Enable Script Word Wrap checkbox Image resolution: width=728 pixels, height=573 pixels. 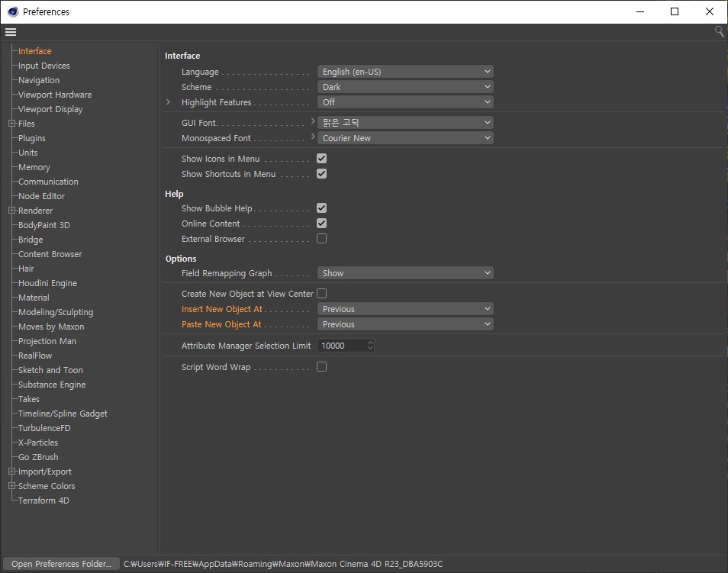pos(321,367)
